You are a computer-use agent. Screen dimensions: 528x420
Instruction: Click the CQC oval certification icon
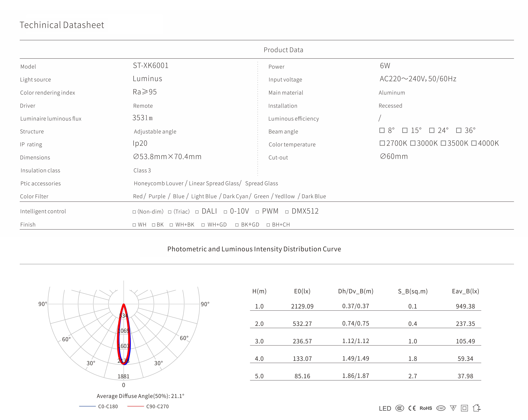pos(441,408)
